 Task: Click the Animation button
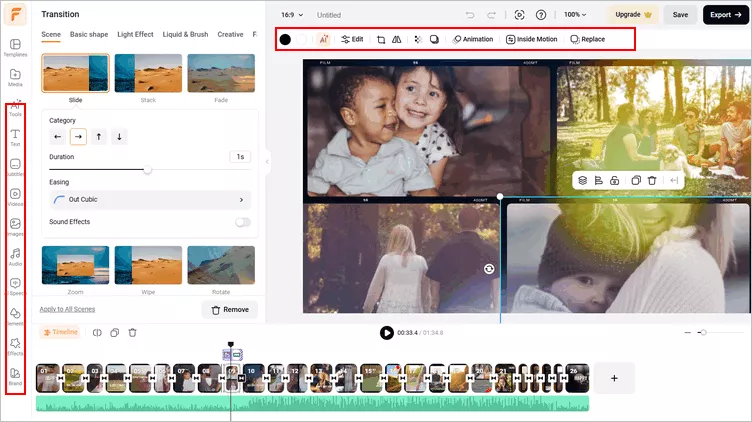point(473,39)
